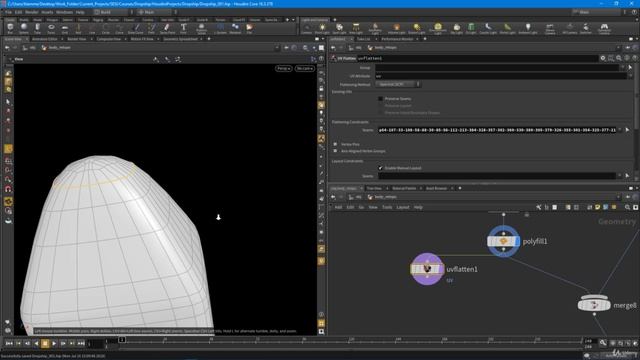This screenshot has height=360, width=640.
Task: Switch to the Material Palette tab
Action: click(404, 188)
